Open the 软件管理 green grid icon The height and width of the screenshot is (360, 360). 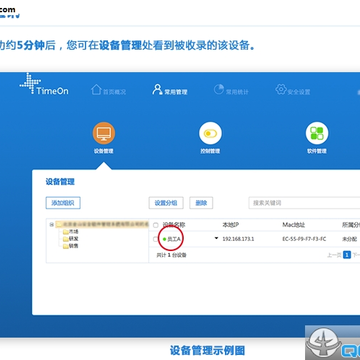(317, 133)
